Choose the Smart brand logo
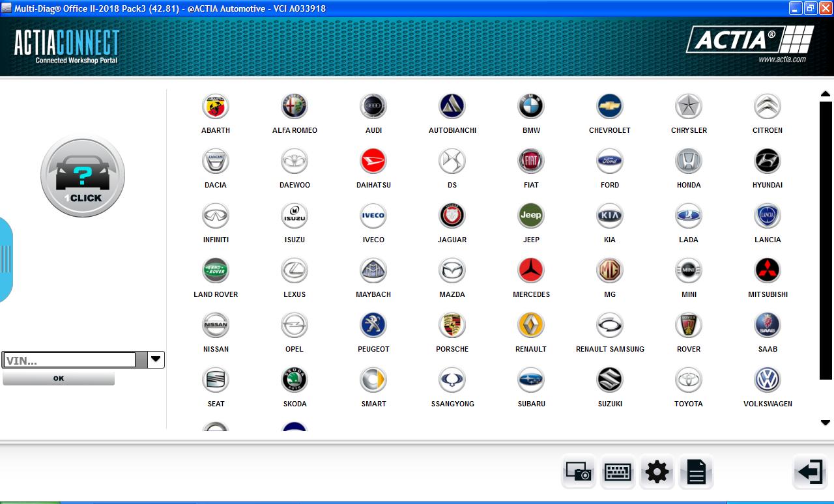834x504 pixels. (x=373, y=380)
